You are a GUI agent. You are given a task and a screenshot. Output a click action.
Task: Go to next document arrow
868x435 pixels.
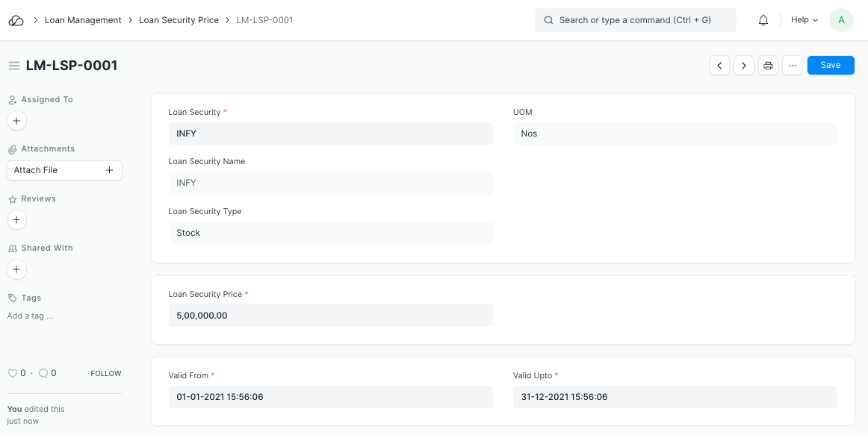(743, 66)
